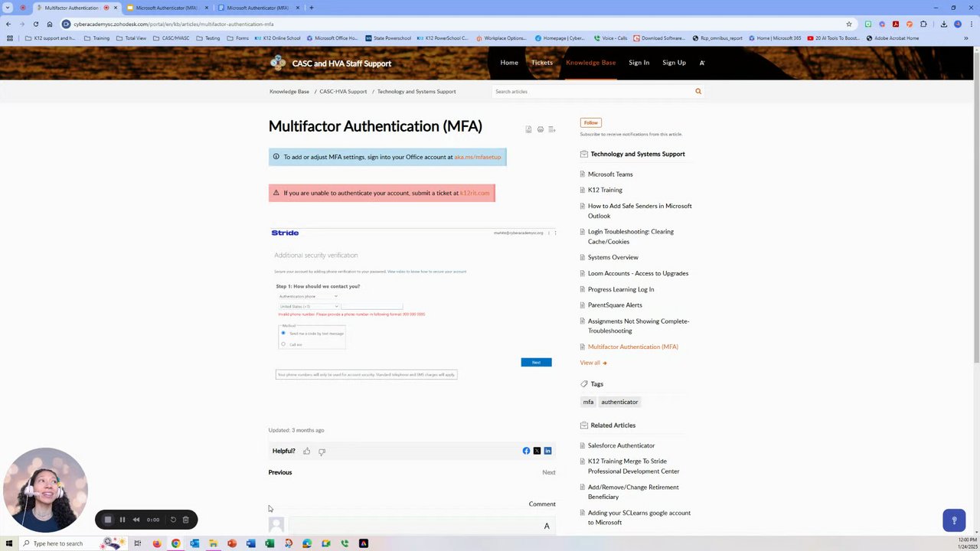Open the Salesforce Authenticator related article
The width and height of the screenshot is (980, 551).
[x=621, y=445]
